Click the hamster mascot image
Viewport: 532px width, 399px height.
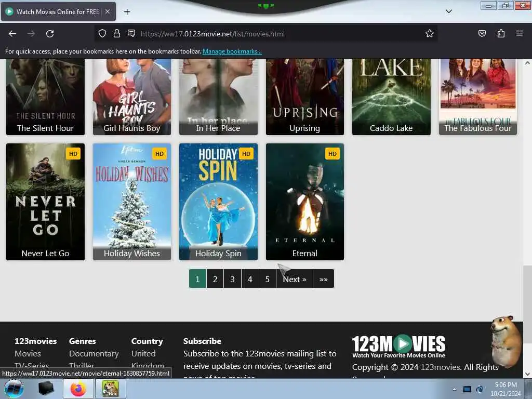pyautogui.click(x=505, y=342)
